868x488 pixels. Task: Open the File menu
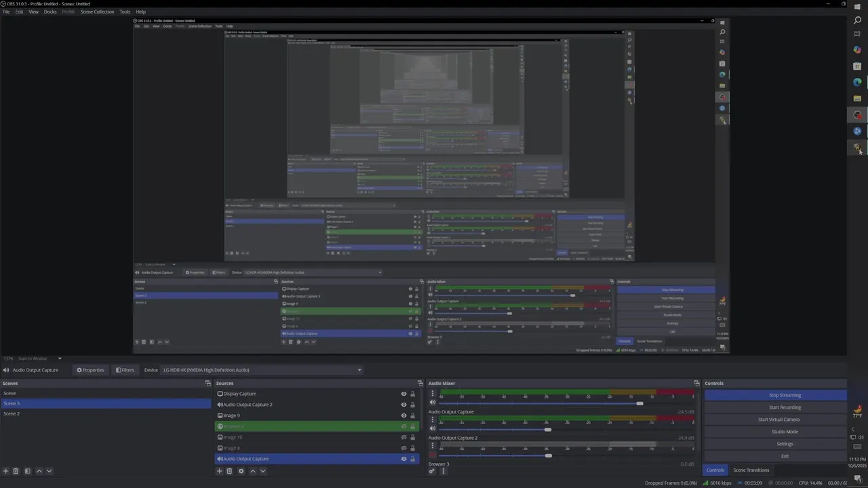tap(6, 12)
